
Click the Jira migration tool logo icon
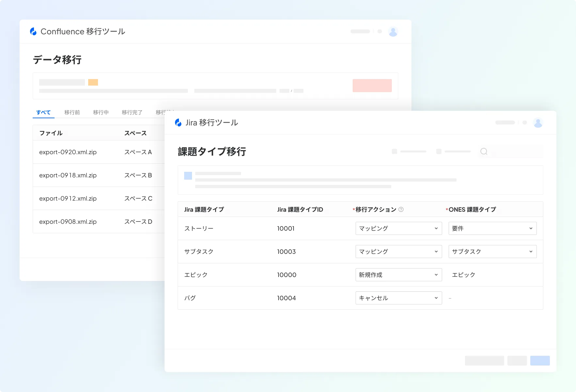tap(178, 122)
